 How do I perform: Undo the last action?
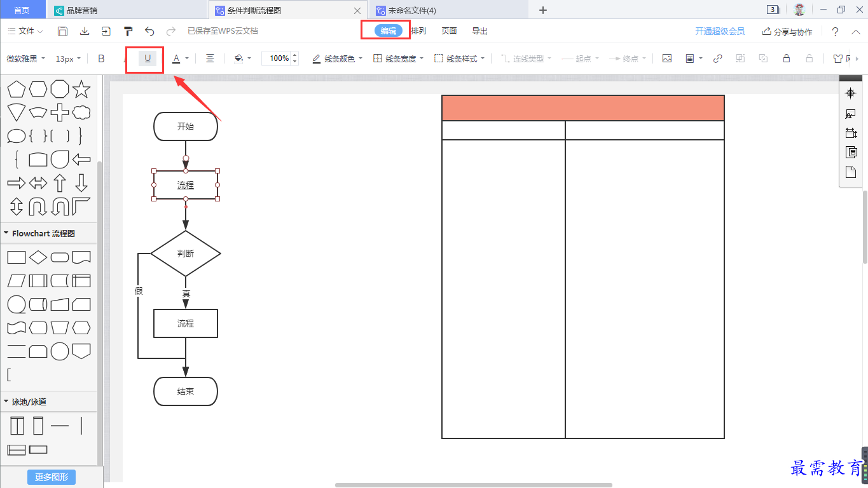pyautogui.click(x=149, y=31)
